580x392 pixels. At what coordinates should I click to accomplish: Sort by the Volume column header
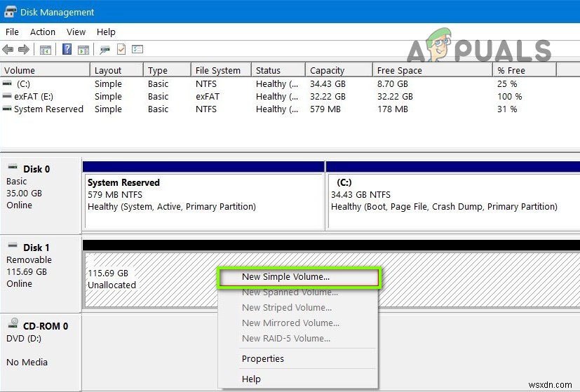[45, 70]
